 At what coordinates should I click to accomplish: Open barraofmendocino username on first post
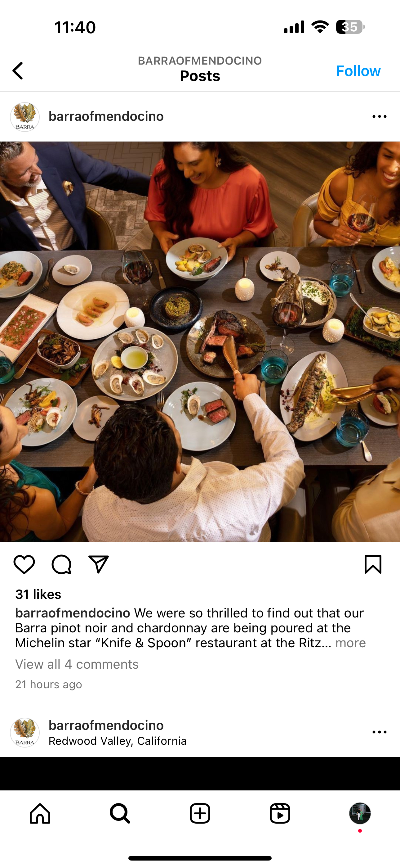(106, 117)
